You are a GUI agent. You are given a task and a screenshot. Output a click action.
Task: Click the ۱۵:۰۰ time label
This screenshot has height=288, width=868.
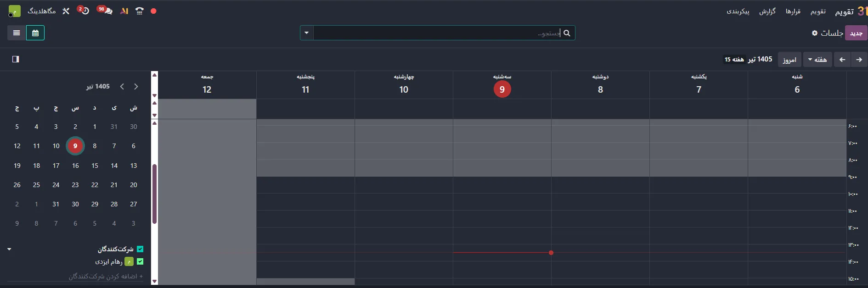(853, 279)
